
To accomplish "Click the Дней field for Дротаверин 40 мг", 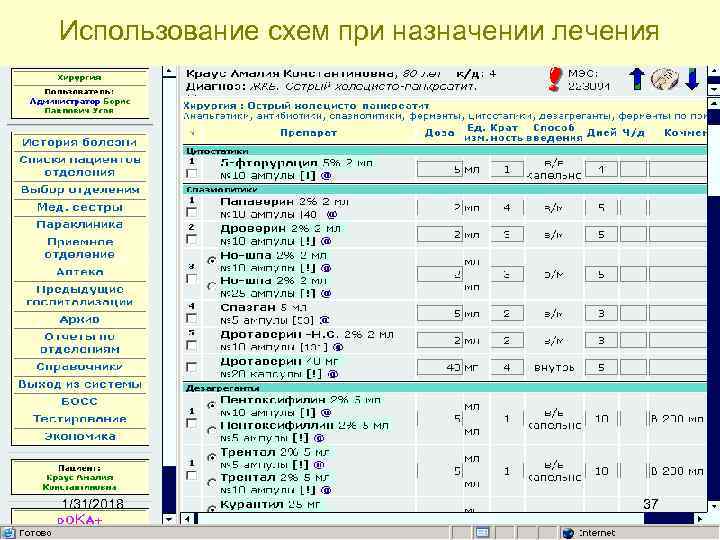I will 602,368.
